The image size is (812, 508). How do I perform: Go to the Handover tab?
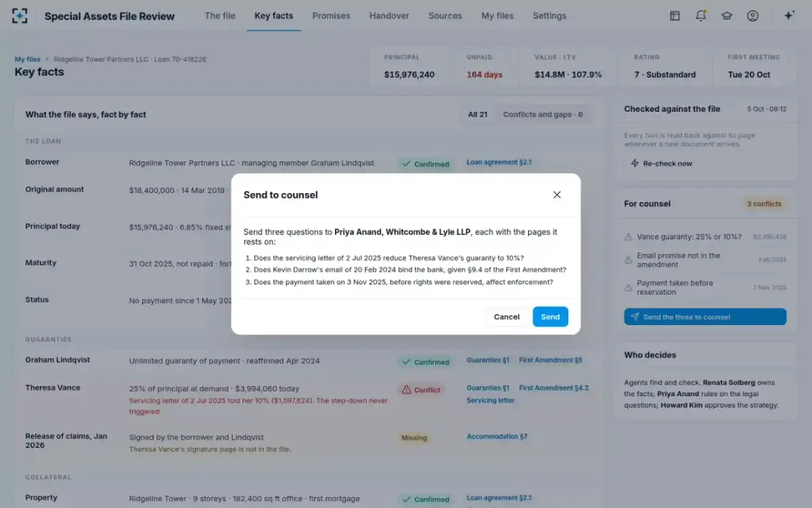point(389,16)
